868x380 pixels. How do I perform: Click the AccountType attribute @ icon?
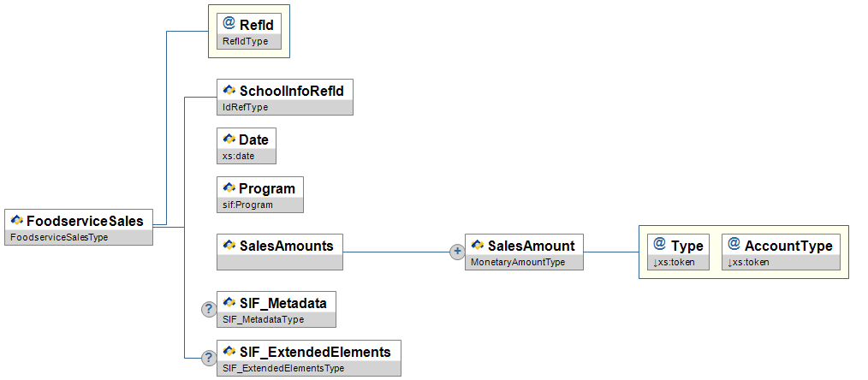click(x=734, y=245)
